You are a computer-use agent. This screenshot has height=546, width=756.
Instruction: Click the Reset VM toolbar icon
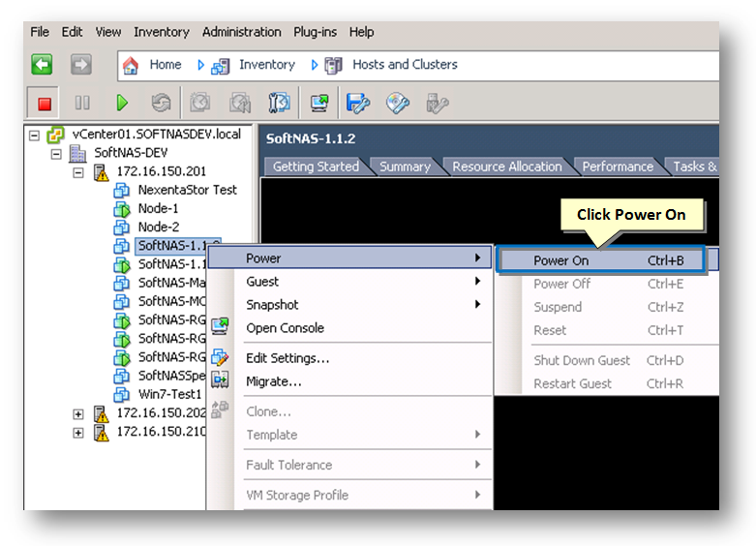click(161, 103)
